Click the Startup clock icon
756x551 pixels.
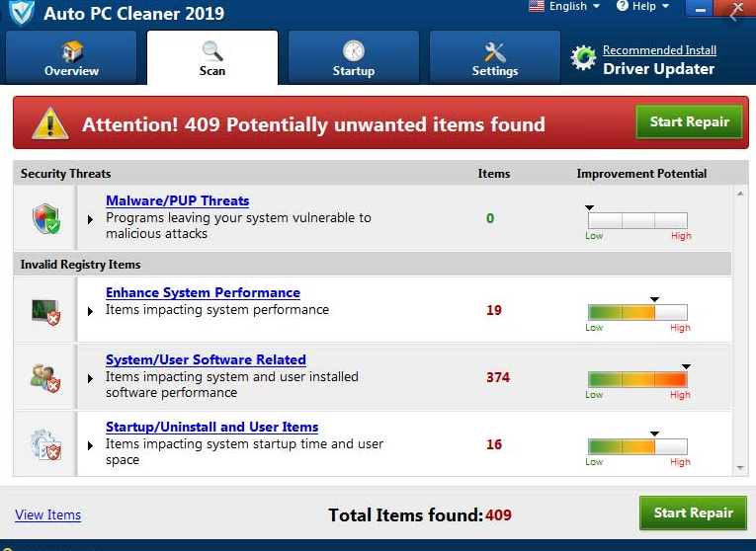(x=354, y=51)
